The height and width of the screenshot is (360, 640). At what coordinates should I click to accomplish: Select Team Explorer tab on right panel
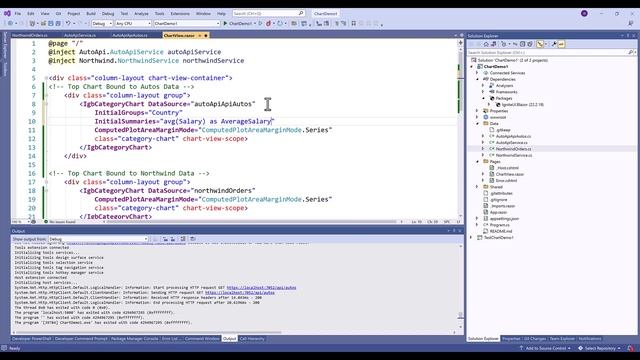[562, 339]
